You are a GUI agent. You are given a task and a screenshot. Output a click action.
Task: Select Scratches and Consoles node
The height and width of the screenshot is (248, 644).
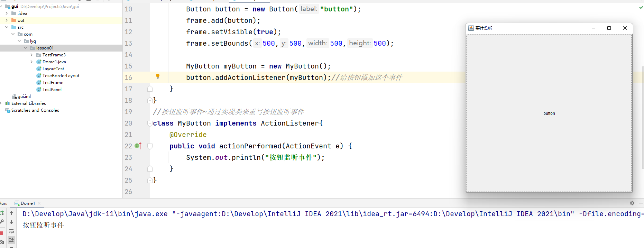(x=35, y=110)
